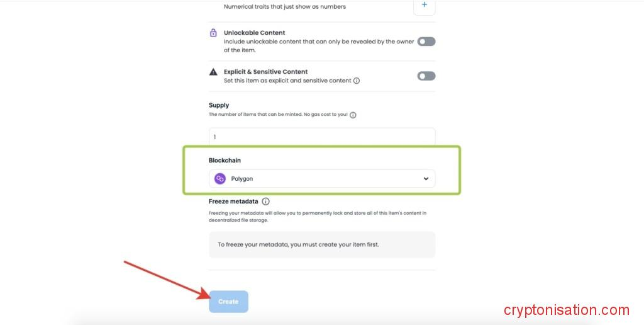Click the red arrow annotation tip

(x=208, y=296)
